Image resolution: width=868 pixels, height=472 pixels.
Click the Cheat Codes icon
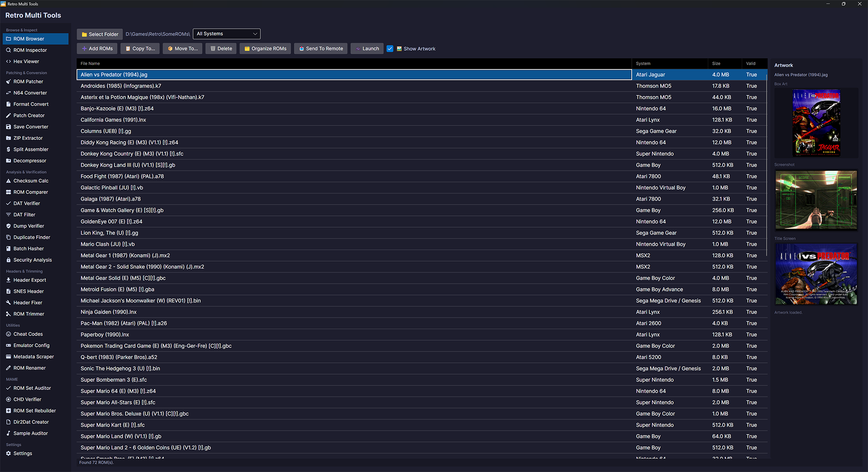pos(8,334)
